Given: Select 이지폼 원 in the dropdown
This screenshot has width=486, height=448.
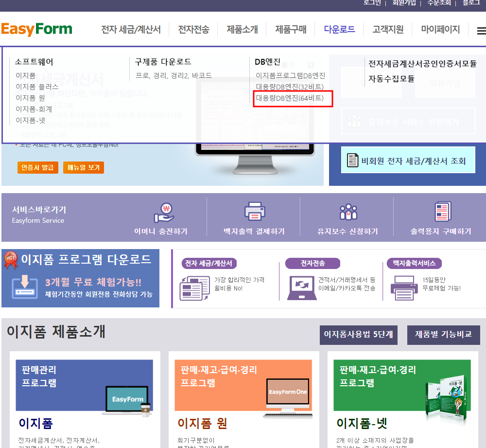Looking at the screenshot, I should (x=30, y=98).
